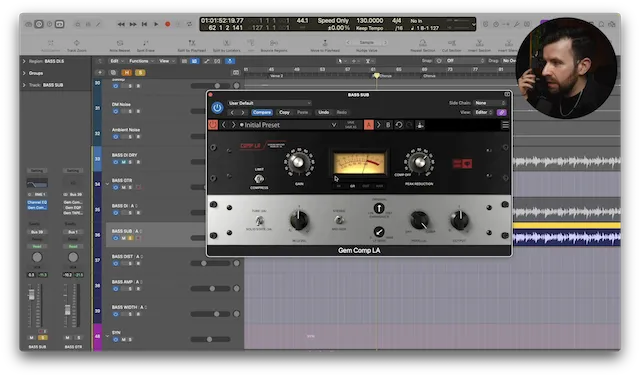Expand the Region: BASS DI.5 inspector section
The image size is (640, 377).
[24, 61]
